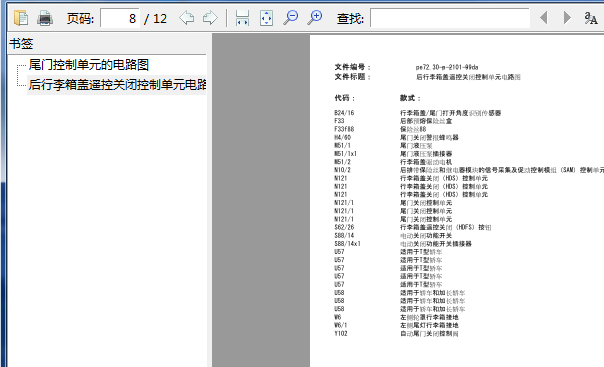Find previous match arrow
Screen dimensions: 604x367
click(544, 18)
